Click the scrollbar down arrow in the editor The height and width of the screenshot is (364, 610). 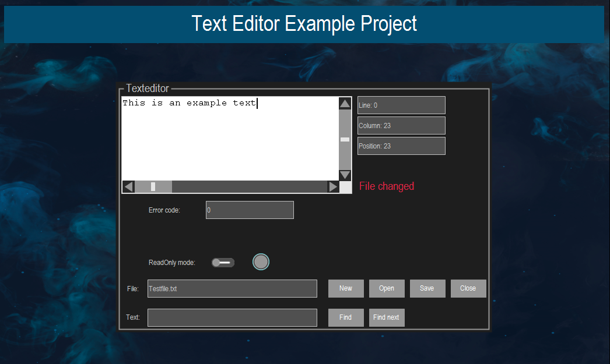(345, 175)
